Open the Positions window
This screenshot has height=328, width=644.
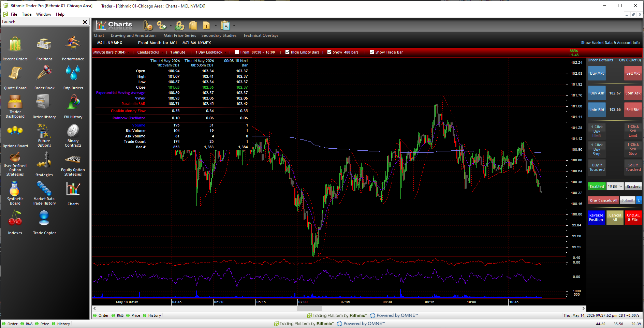tap(44, 48)
